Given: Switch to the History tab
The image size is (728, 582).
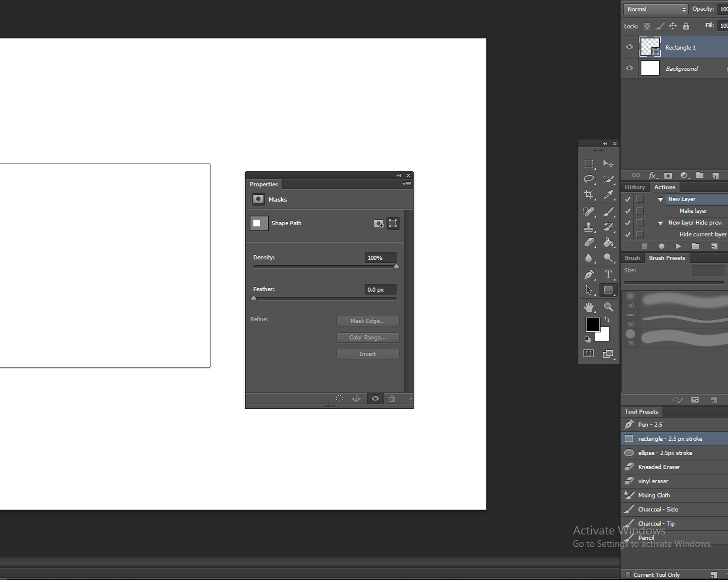Looking at the screenshot, I should (x=635, y=187).
